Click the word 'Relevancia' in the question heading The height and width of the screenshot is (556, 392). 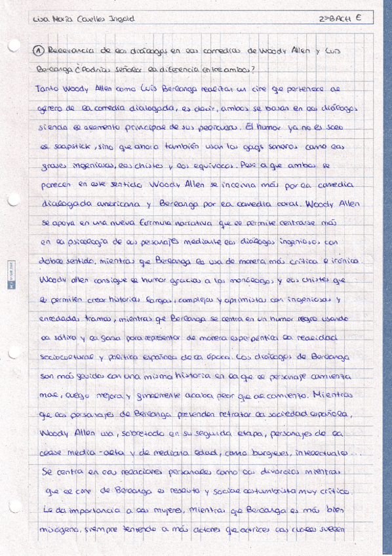point(71,50)
